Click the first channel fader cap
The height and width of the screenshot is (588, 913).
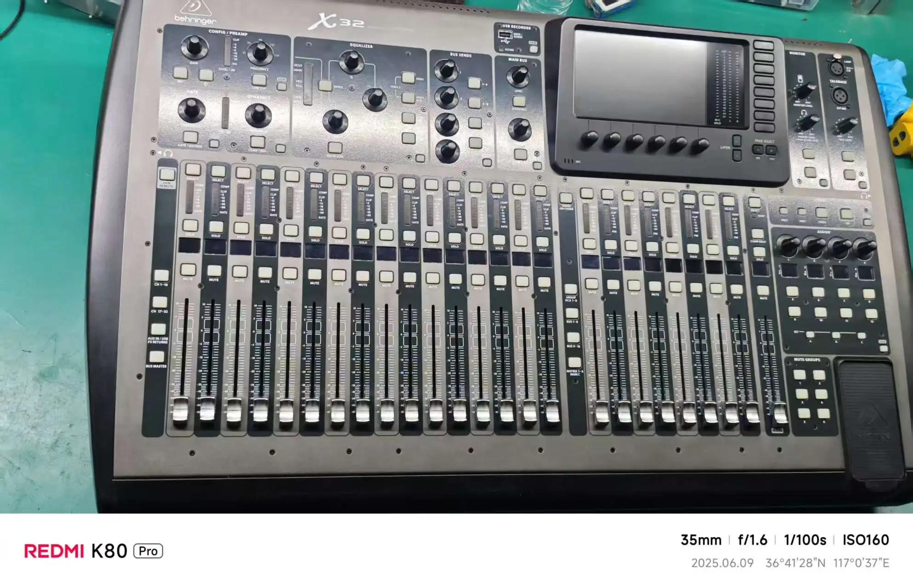[180, 408]
